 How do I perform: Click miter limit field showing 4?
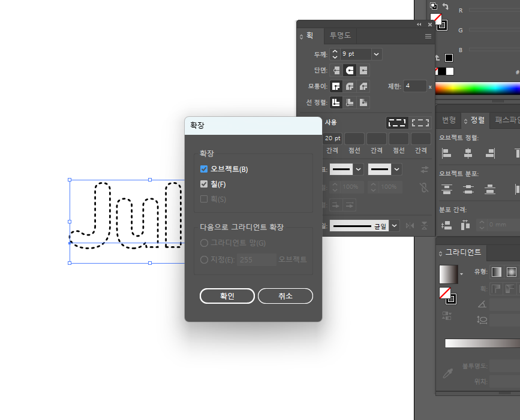pyautogui.click(x=414, y=86)
